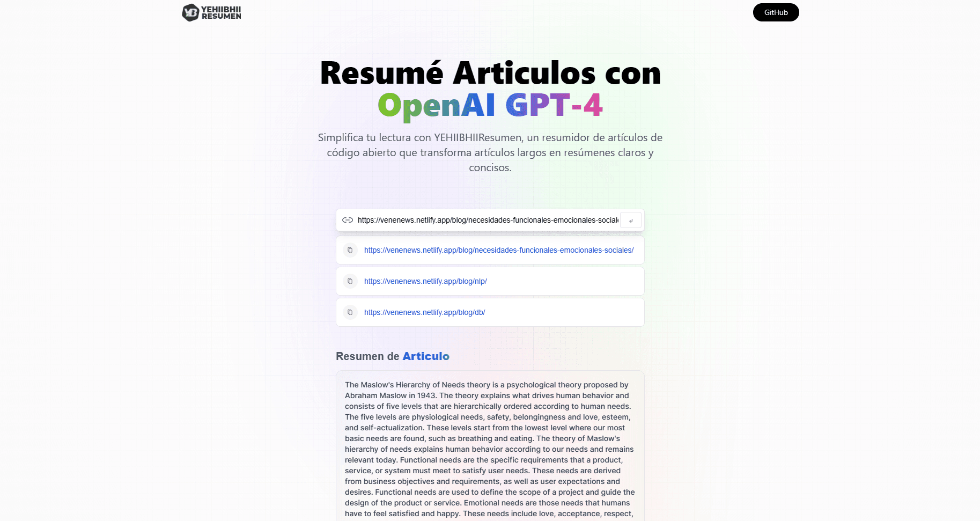The height and width of the screenshot is (521, 980).
Task: Click the link icon in URL field
Action: point(348,220)
